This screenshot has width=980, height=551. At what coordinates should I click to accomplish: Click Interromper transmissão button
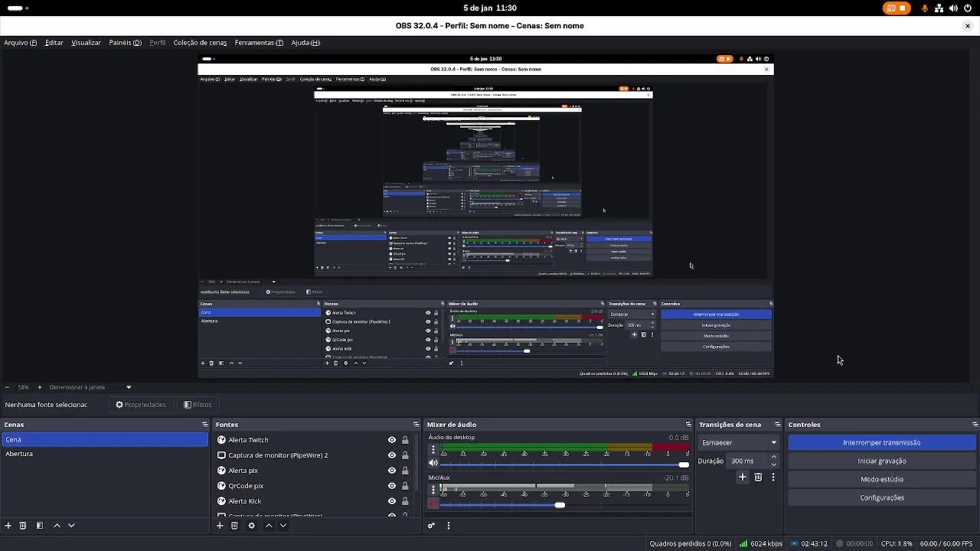(882, 442)
